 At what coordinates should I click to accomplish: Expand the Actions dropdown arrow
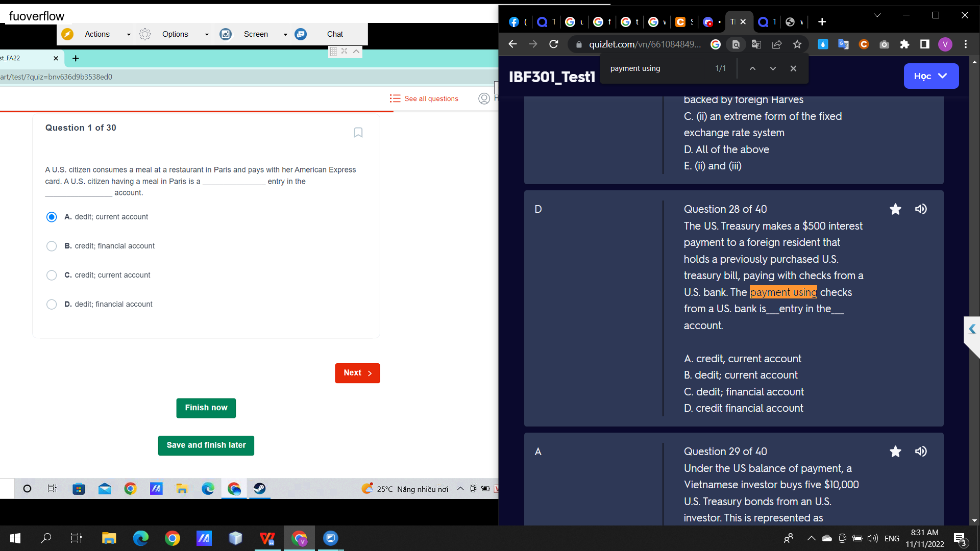[x=129, y=35]
